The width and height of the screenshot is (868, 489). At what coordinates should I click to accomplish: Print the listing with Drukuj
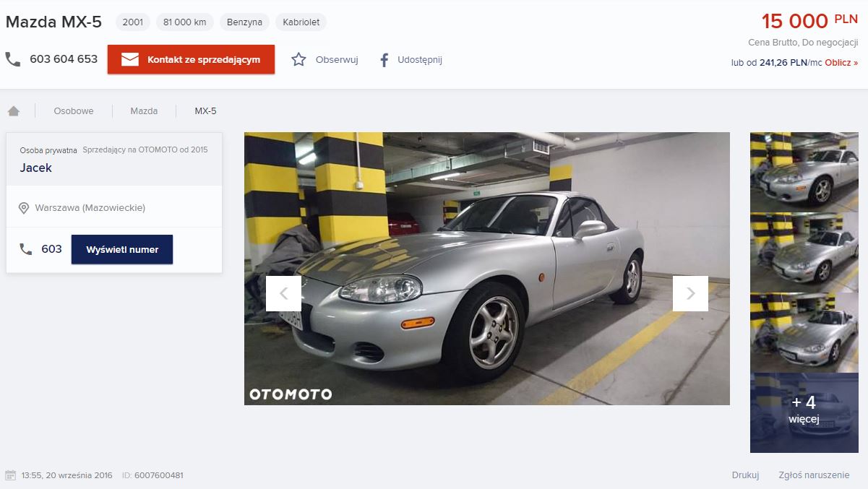pyautogui.click(x=745, y=475)
